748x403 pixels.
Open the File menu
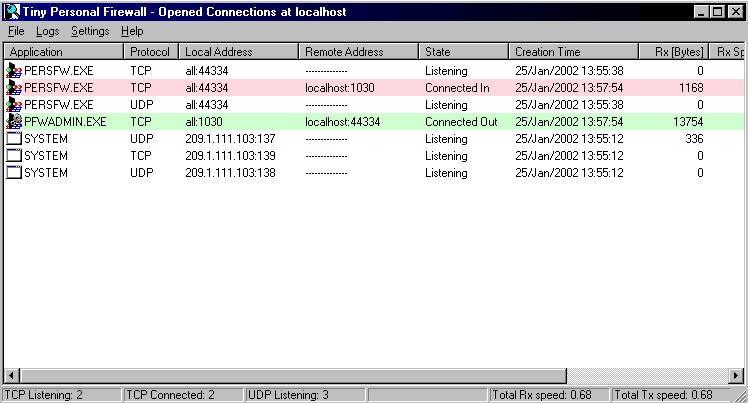point(16,31)
